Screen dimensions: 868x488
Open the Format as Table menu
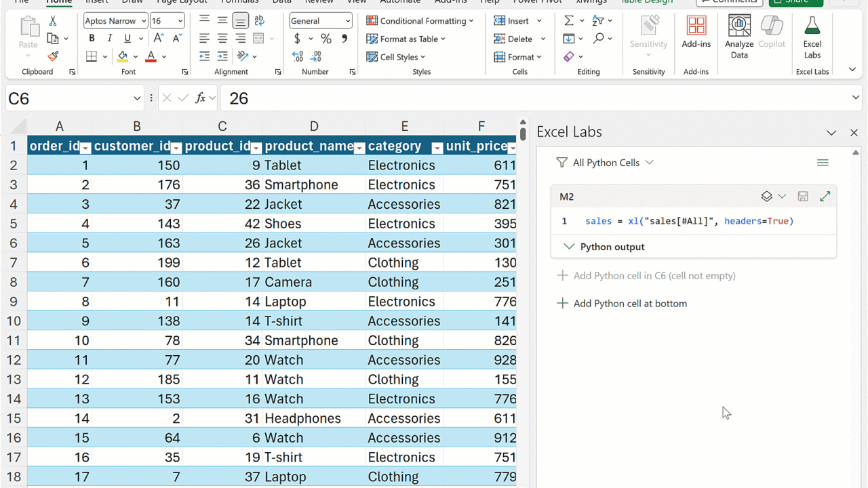[x=406, y=39]
